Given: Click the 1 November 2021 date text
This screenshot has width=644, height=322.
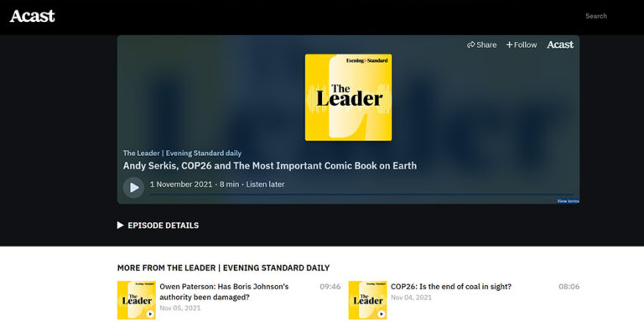Looking at the screenshot, I should (x=181, y=184).
